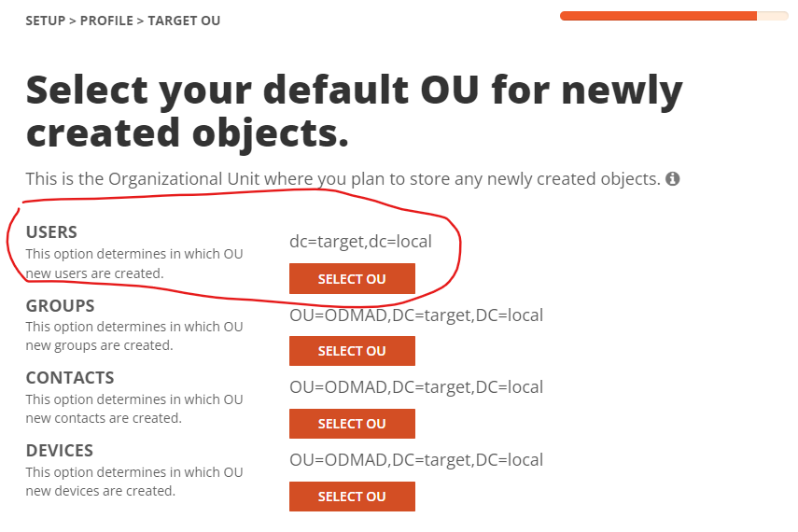
Task: Click the CONTACTS section heading
Action: [x=70, y=378]
